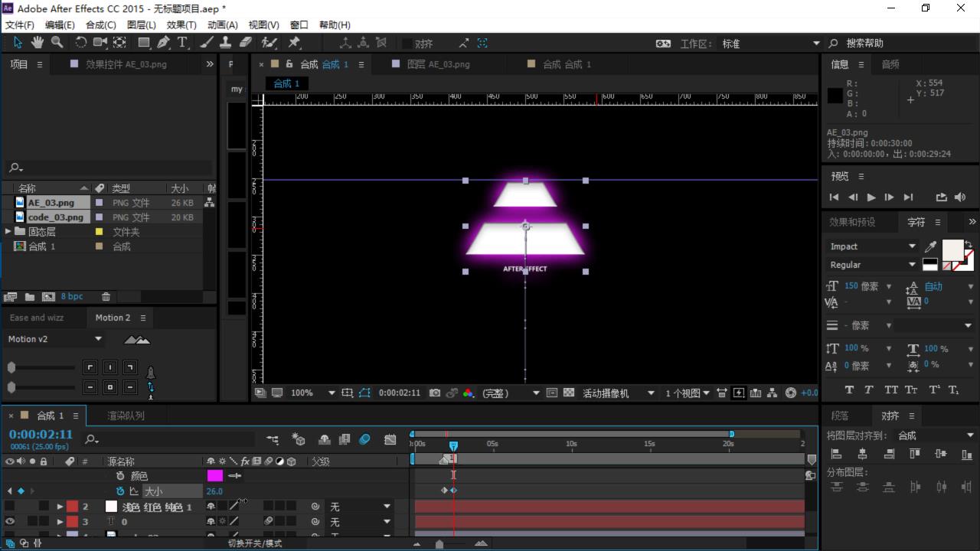
Task: Play the composition preview
Action: (871, 197)
